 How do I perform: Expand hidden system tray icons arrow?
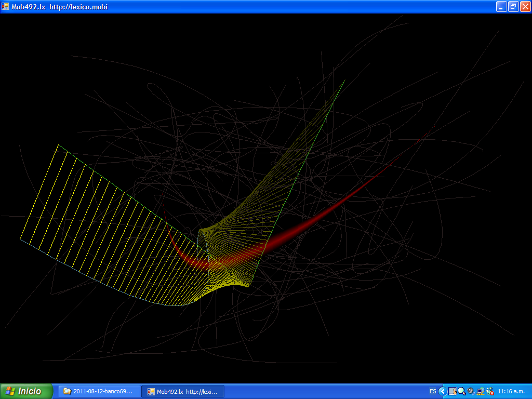pos(442,391)
